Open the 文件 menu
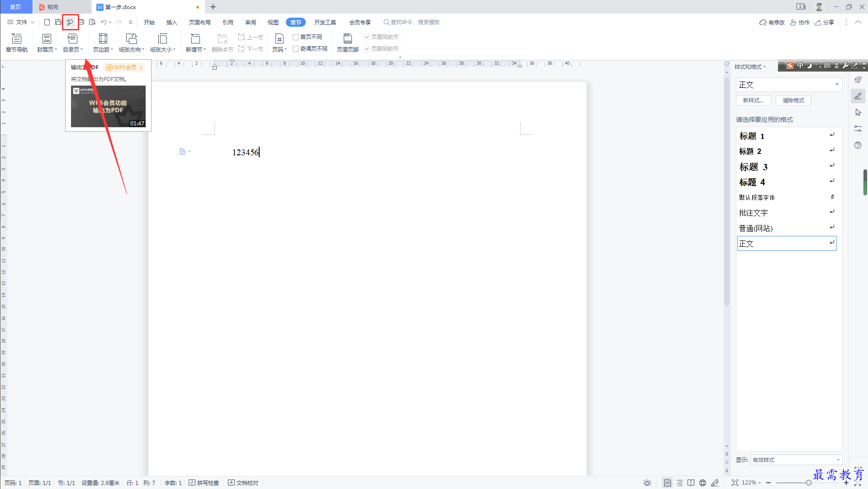Viewport: 868px width, 489px height. pyautogui.click(x=21, y=22)
